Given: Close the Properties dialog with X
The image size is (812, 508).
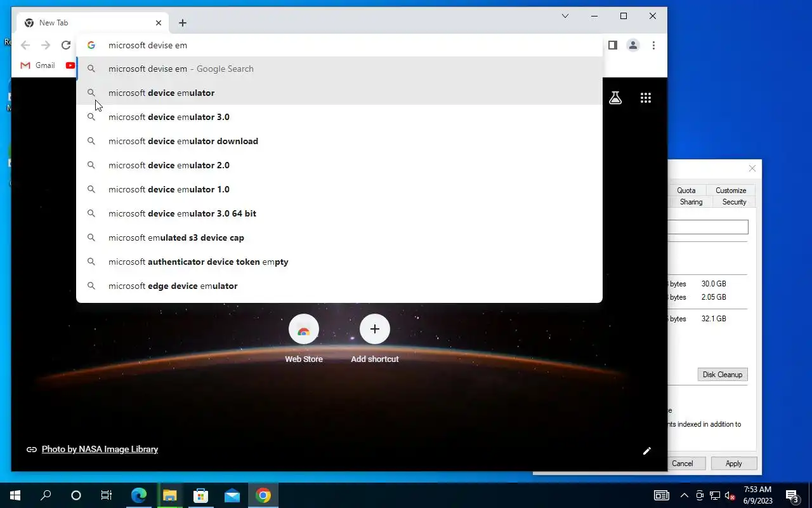Looking at the screenshot, I should coord(752,168).
